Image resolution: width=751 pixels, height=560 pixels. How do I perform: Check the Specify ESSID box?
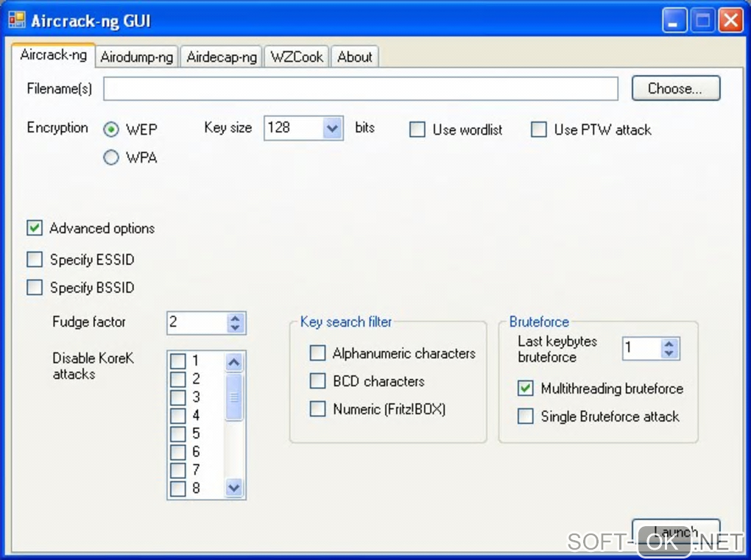pyautogui.click(x=35, y=260)
